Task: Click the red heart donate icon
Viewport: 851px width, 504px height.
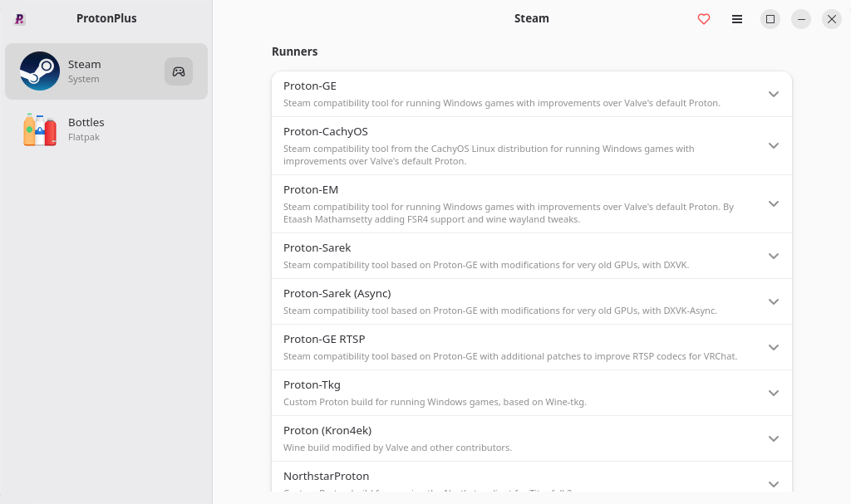Action: coord(703,19)
